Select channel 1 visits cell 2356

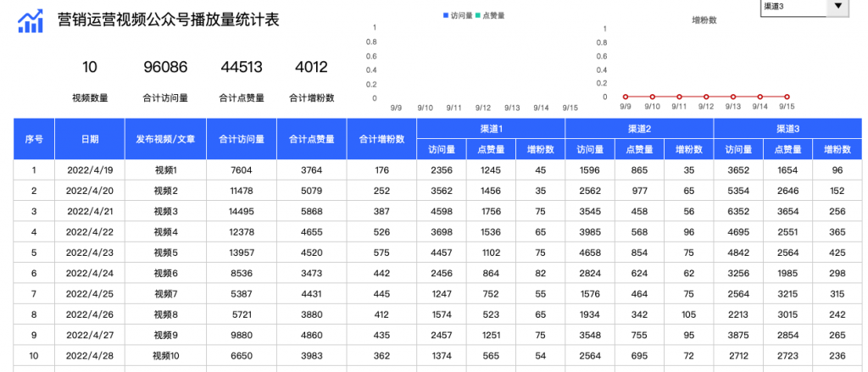[x=442, y=170]
